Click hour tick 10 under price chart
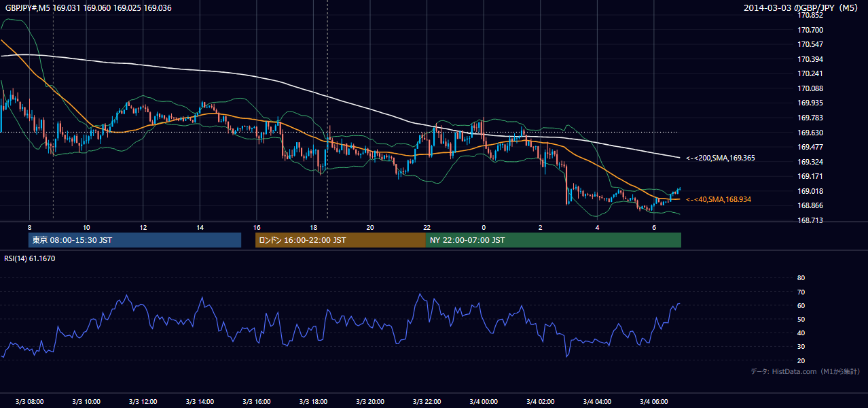 pyautogui.click(x=86, y=227)
